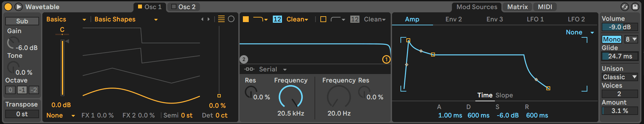The image size is (644, 124).
Task: Enable Filter 2 with its toggle
Action: click(323, 19)
